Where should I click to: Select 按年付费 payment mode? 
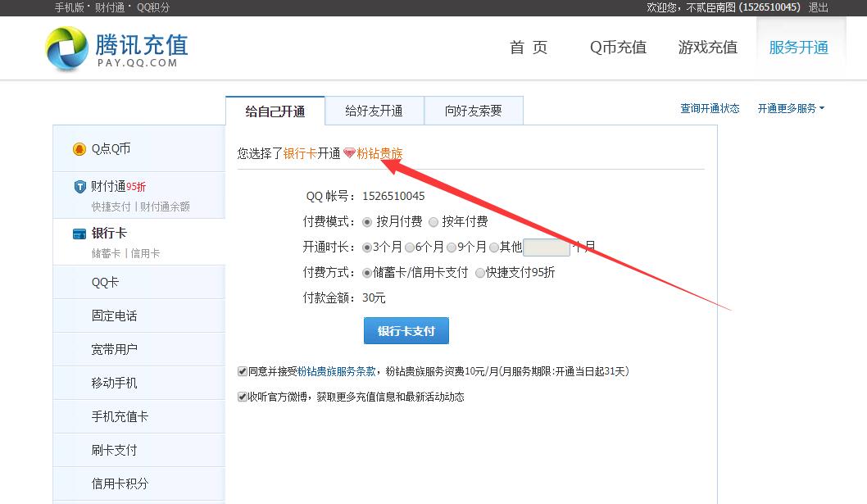[x=433, y=221]
